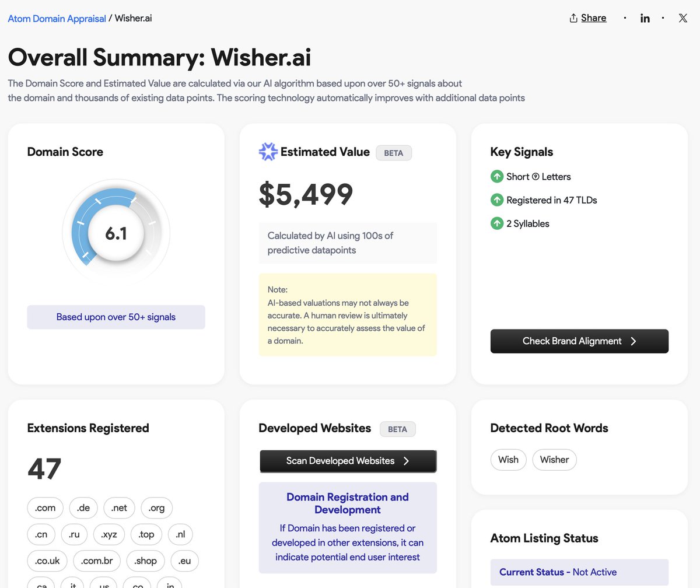This screenshot has width=700, height=588.
Task: Click the Current Status - Not Active banner
Action: [579, 572]
